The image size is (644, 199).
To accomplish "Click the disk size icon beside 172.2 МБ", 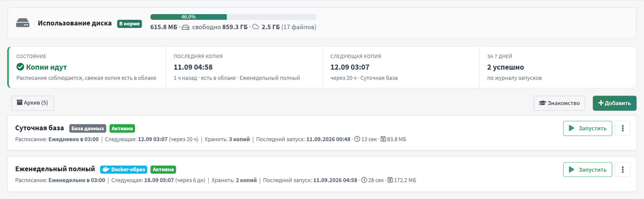I will 390,180.
